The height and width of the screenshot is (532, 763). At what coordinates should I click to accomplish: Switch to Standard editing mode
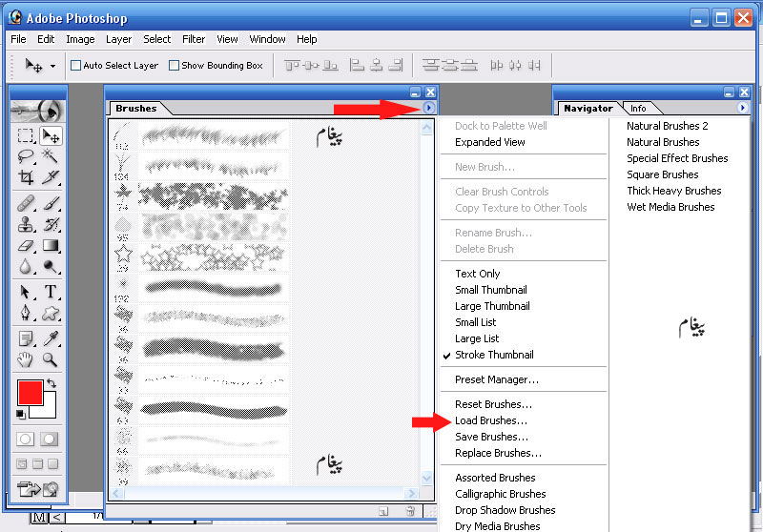[x=26, y=440]
